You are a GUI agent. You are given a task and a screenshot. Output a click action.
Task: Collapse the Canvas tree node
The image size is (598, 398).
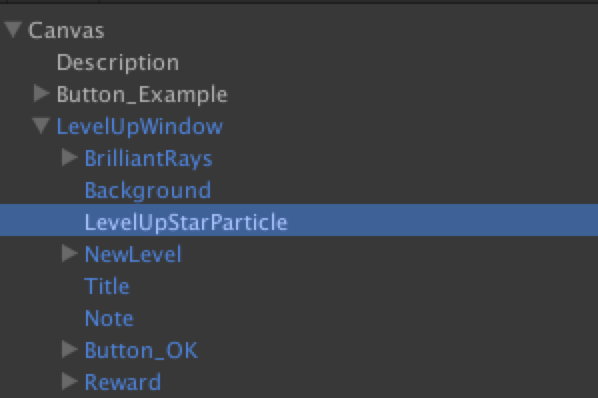coord(13,30)
